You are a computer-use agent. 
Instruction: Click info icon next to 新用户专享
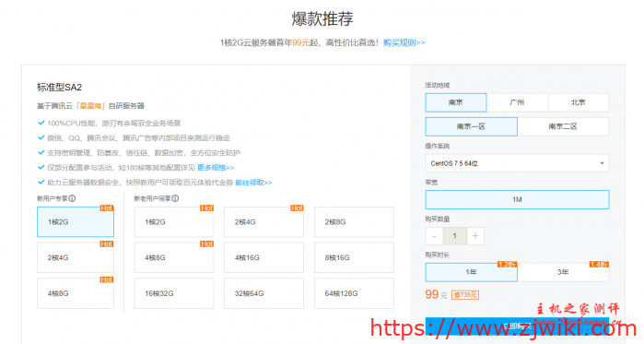click(x=72, y=198)
